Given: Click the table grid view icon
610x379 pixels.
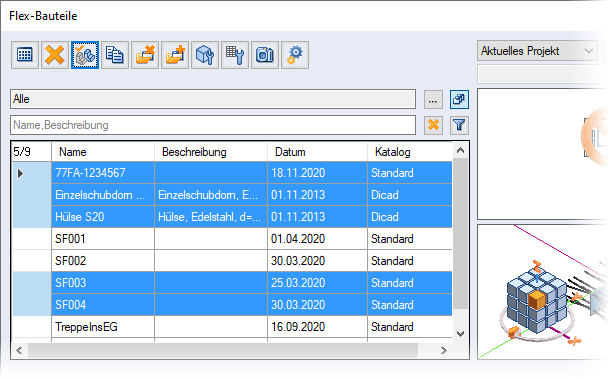Looking at the screenshot, I should (25, 55).
